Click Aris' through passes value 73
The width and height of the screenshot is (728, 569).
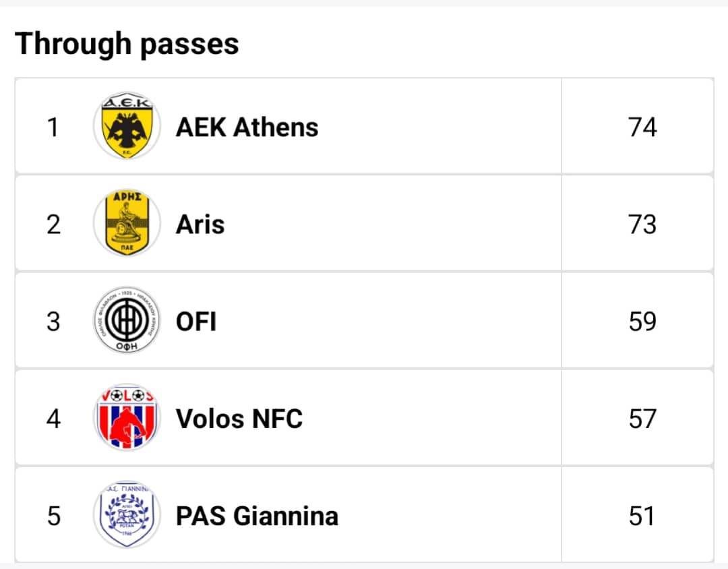point(642,224)
